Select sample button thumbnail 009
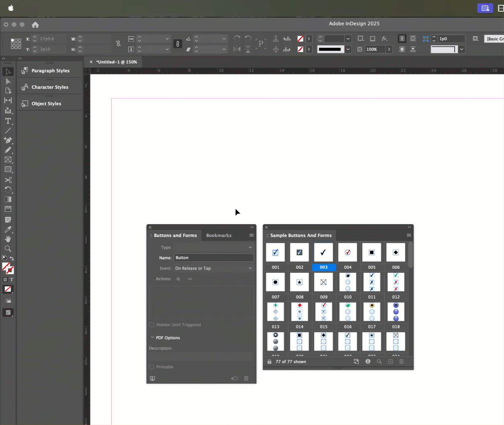 coord(323,282)
